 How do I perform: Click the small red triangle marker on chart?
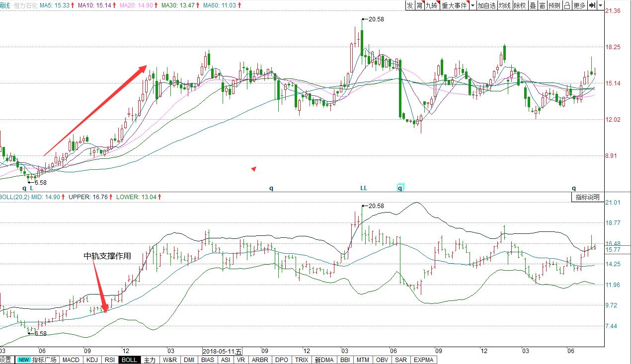(254, 169)
